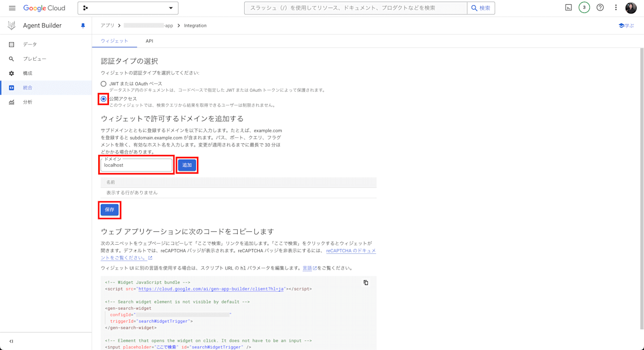The width and height of the screenshot is (644, 350).
Task: Open the project selector dropdown
Action: pyautogui.click(x=128, y=8)
